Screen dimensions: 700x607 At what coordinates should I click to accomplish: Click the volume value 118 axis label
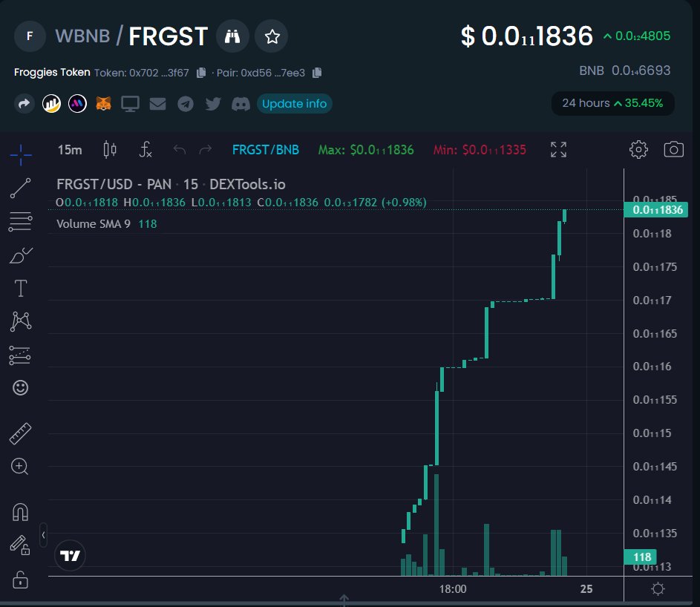pos(641,557)
